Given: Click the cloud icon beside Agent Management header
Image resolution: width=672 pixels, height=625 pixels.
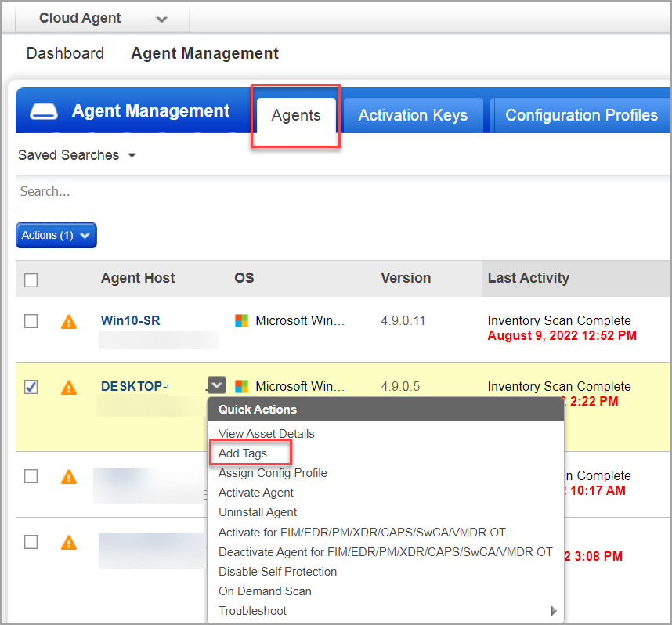Looking at the screenshot, I should [43, 110].
